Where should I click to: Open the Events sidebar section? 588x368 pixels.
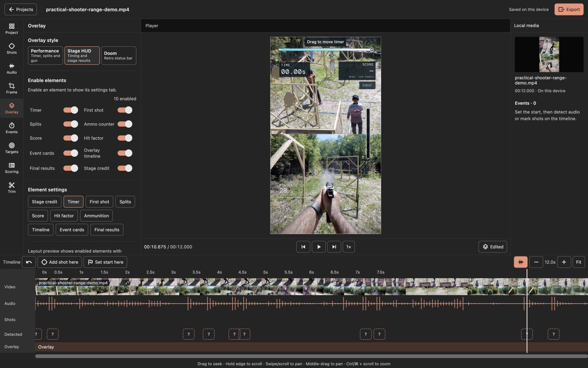pyautogui.click(x=12, y=128)
